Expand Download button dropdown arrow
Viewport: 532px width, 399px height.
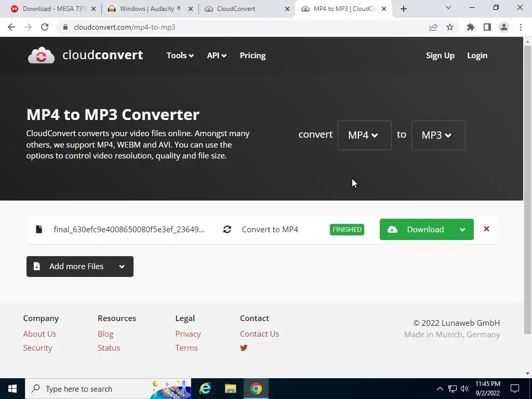[462, 230]
